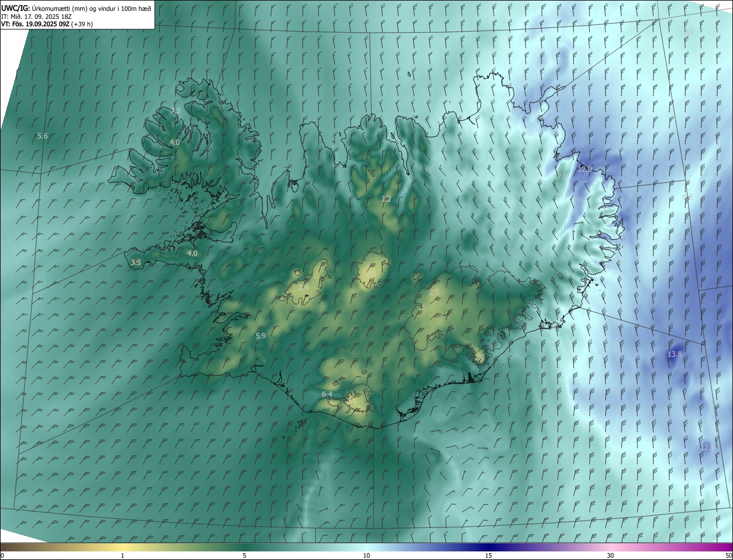Click the 7.3 value label on the map

point(175,111)
